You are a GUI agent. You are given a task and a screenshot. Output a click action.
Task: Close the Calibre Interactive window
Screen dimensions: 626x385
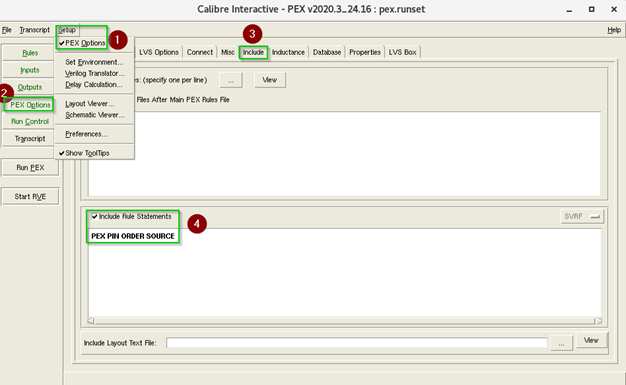coord(614,9)
